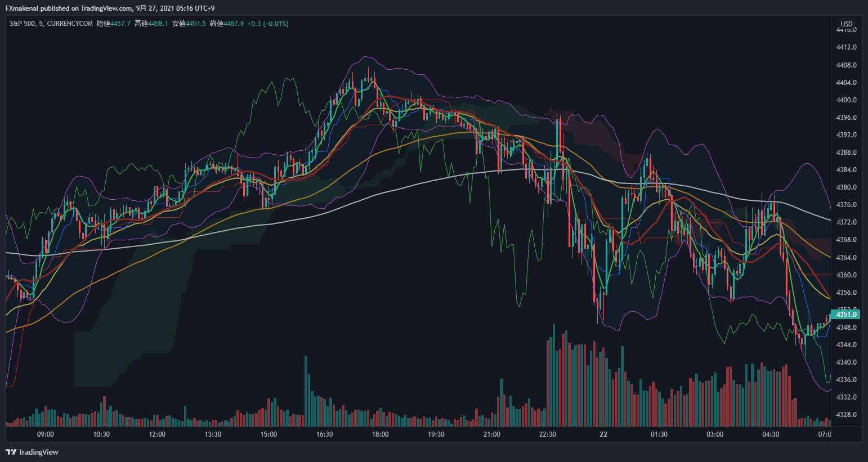Click the 09:00 time axis label
This screenshot has height=462, width=868.
pos(46,434)
